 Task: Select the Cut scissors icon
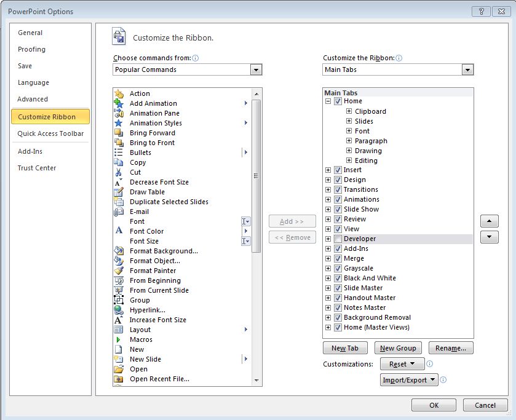tap(119, 172)
